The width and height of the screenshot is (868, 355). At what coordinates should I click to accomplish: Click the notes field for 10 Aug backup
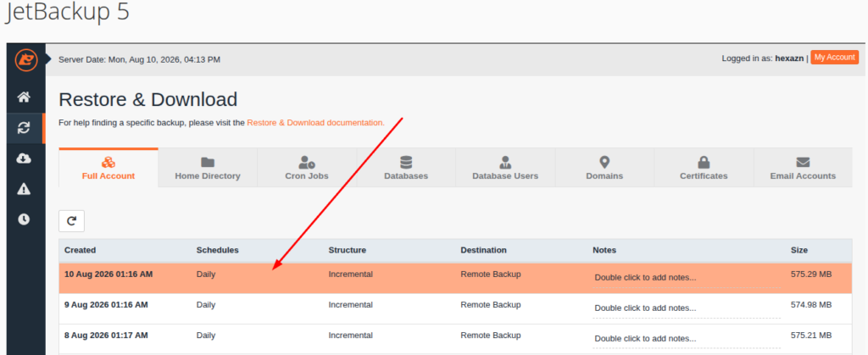click(x=687, y=278)
